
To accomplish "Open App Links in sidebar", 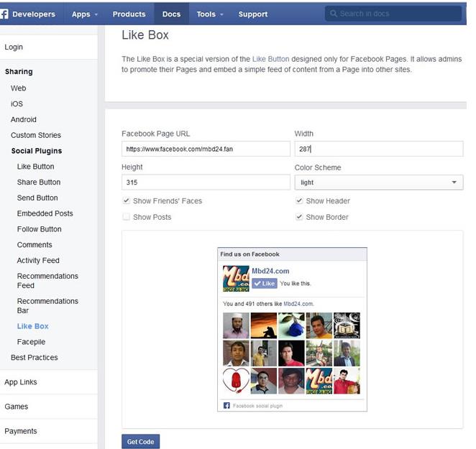I will (21, 382).
